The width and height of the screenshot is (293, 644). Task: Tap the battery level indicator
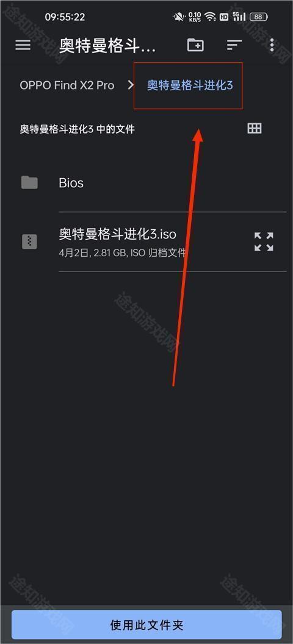(259, 17)
